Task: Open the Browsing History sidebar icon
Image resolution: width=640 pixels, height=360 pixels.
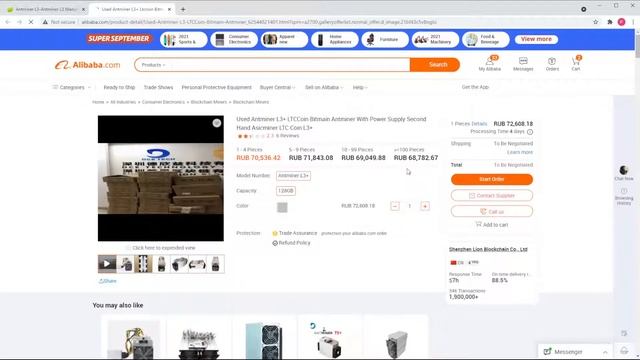Action: click(624, 196)
